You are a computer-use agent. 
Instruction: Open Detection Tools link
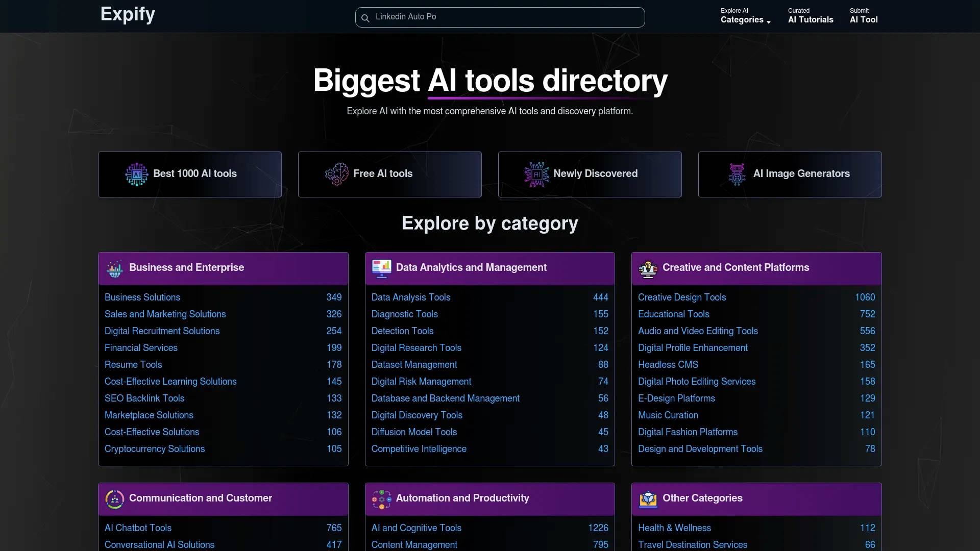click(402, 331)
